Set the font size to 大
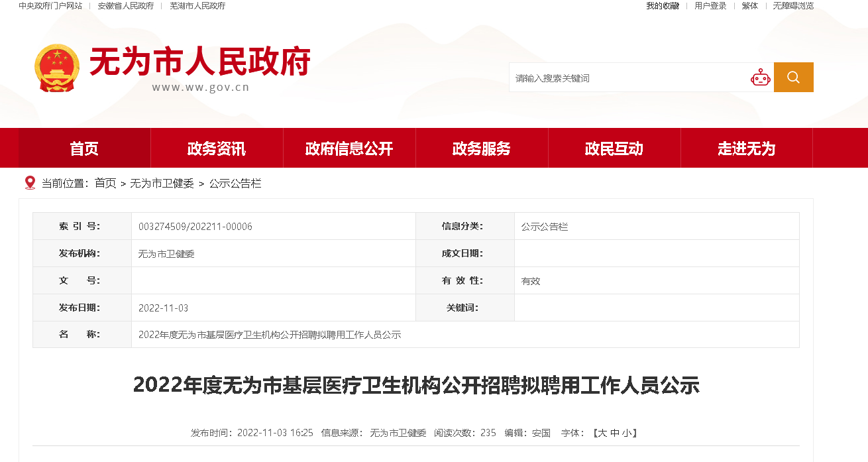Image resolution: width=868 pixels, height=462 pixels. (x=602, y=433)
